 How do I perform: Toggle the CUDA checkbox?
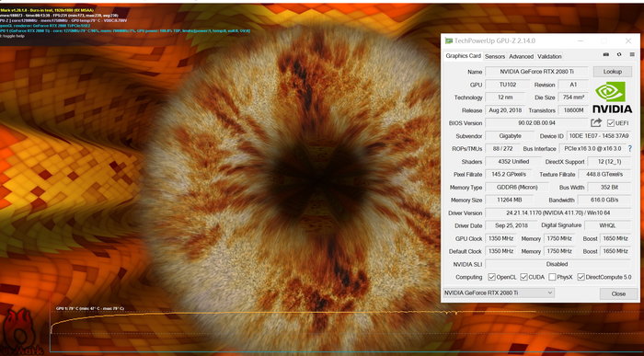coord(523,277)
